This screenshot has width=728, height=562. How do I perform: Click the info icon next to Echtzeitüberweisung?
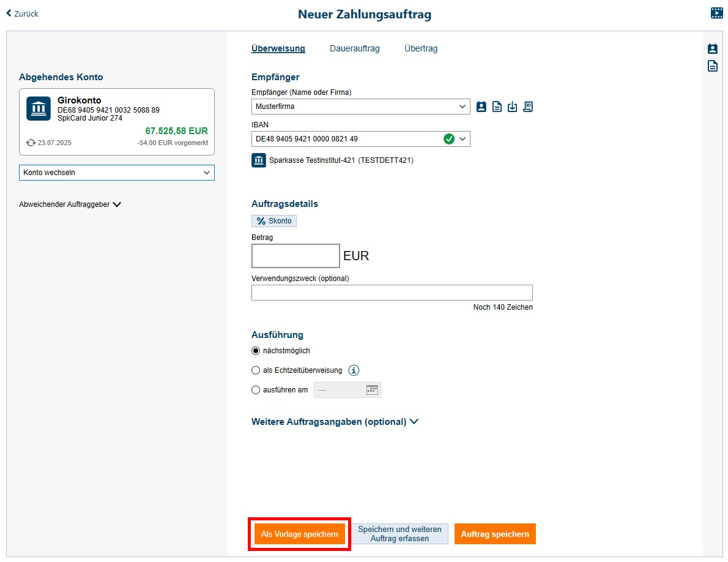(x=354, y=370)
